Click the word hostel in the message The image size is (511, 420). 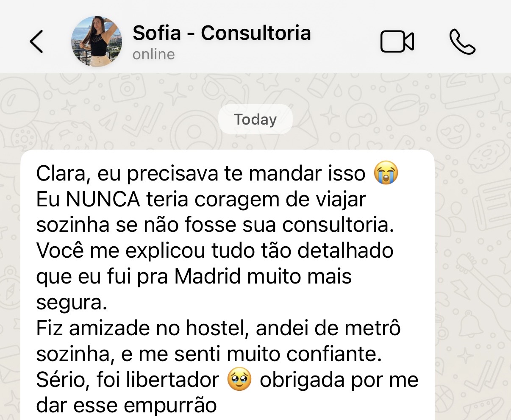pyautogui.click(x=217, y=328)
